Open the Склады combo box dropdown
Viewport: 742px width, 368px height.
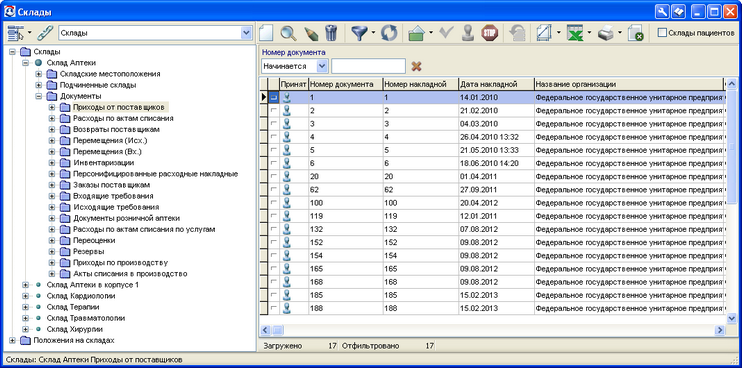click(x=246, y=33)
